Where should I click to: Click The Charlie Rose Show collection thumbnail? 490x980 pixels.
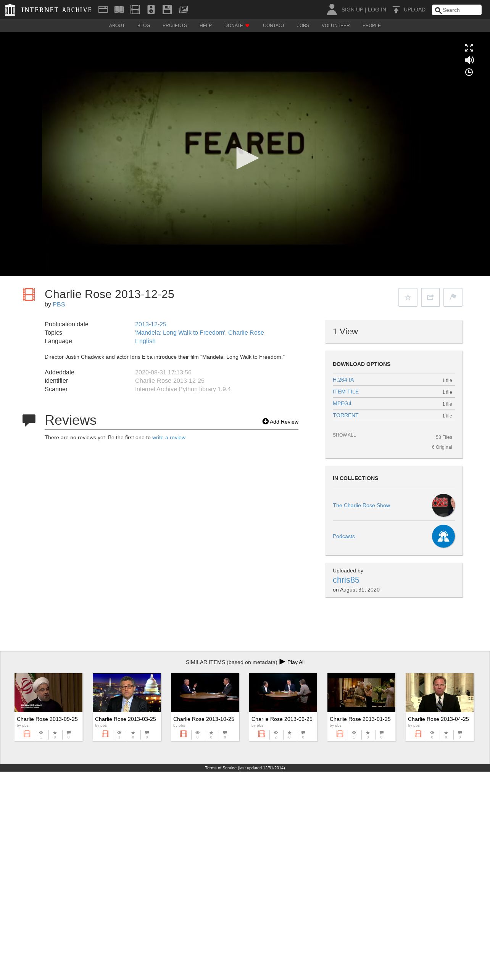(x=443, y=505)
